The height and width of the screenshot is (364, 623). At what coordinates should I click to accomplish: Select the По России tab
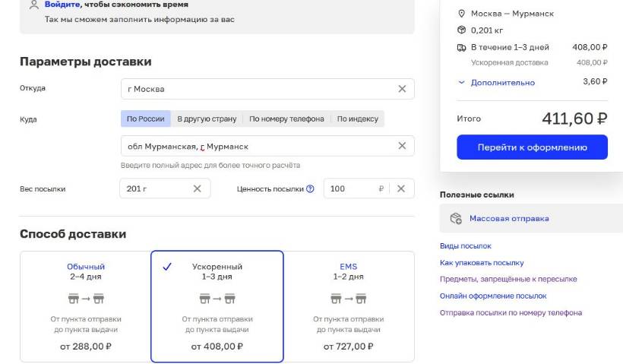point(145,119)
